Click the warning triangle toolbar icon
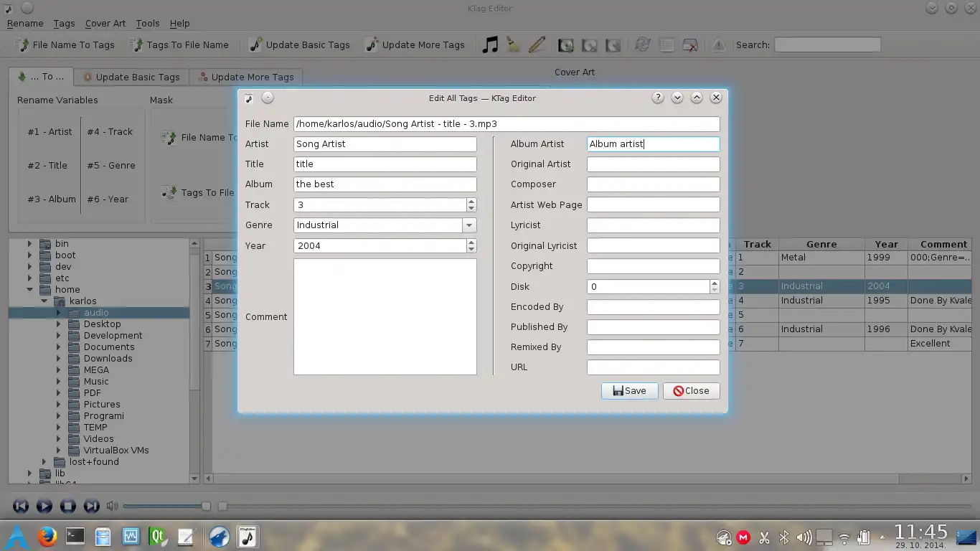The height and width of the screenshot is (551, 980). pos(719,44)
